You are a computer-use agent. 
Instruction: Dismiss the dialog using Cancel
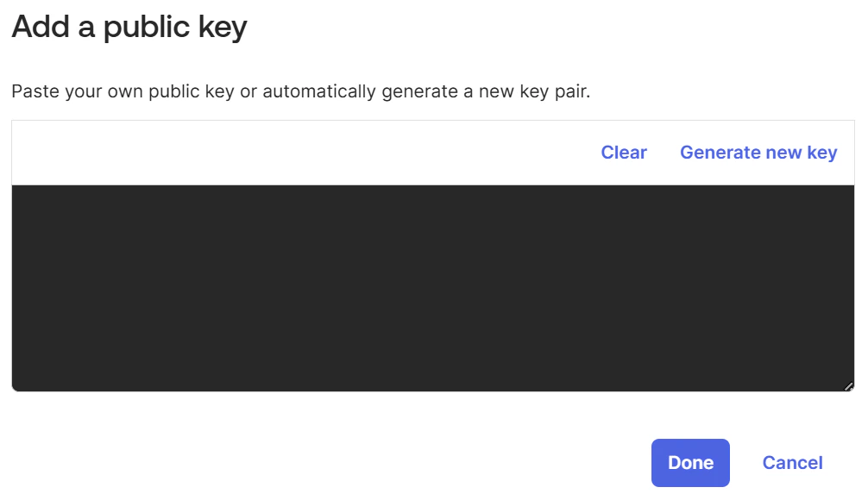[x=791, y=462]
